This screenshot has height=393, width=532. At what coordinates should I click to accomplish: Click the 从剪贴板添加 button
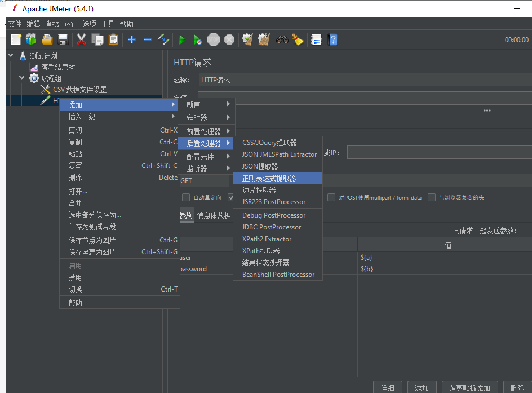point(470,387)
